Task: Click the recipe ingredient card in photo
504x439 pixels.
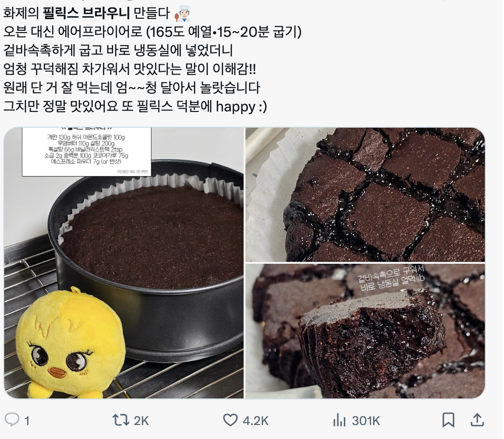Action: [x=87, y=151]
